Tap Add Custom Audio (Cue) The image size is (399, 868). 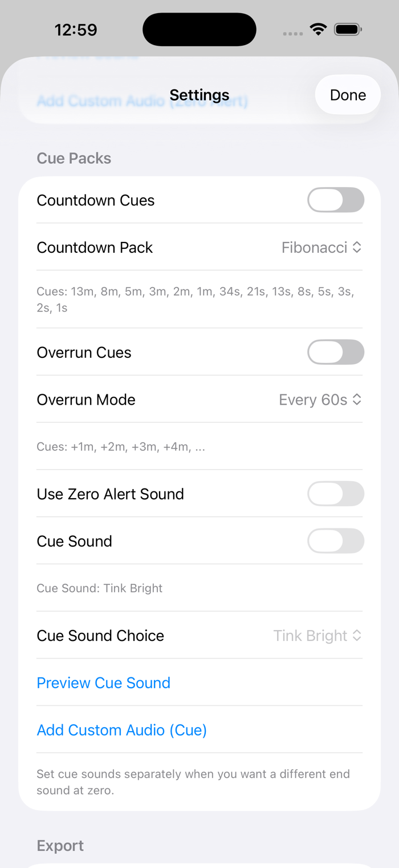click(121, 730)
